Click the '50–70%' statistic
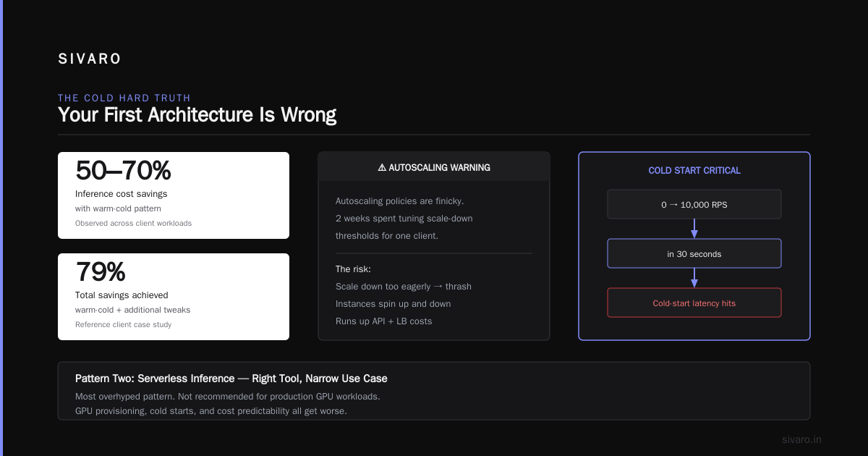Viewport: 868px width, 456px height. click(123, 171)
